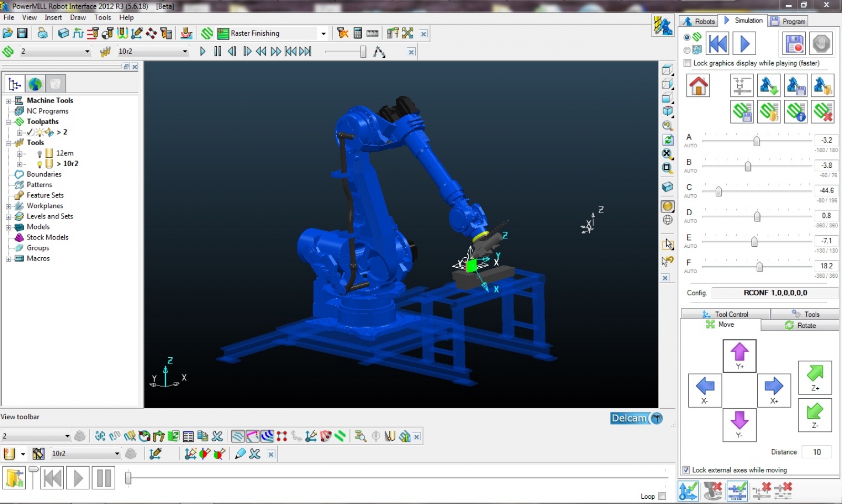Open the Insert menu
The height and width of the screenshot is (504, 842).
pos(53,17)
